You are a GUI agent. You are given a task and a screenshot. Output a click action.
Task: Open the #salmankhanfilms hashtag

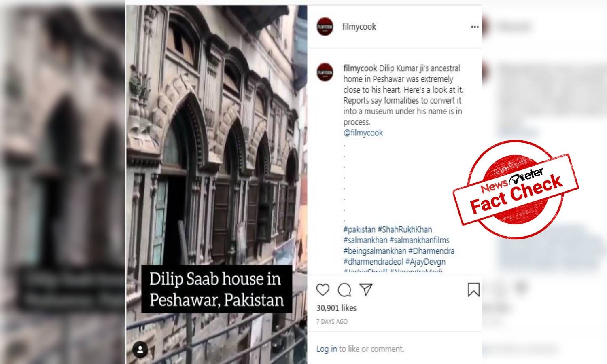click(419, 240)
